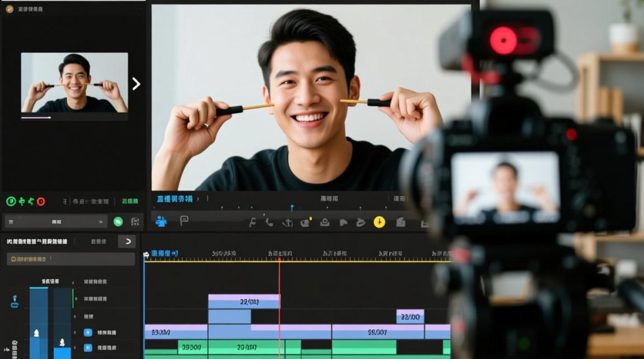Expand the chevron next to the blue title
The image size is (644, 359).
(198, 199)
